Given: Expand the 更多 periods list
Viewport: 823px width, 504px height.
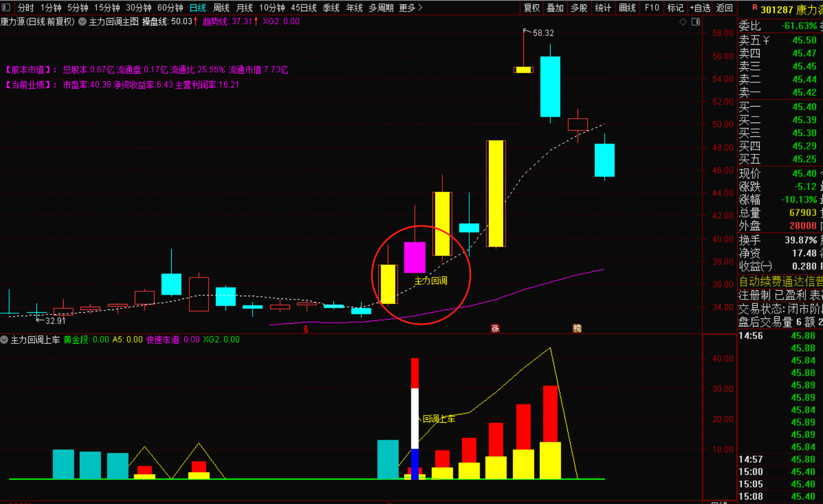Looking at the screenshot, I should [410, 8].
